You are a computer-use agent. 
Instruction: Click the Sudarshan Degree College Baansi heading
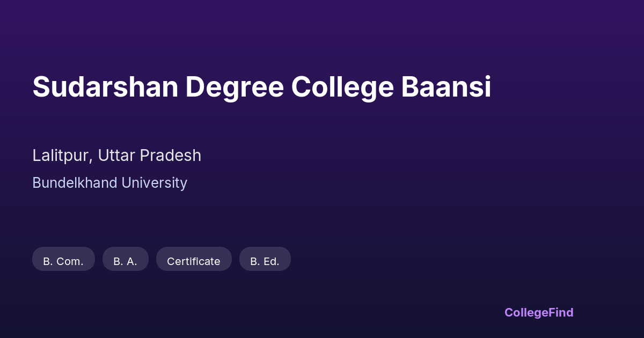261,87
